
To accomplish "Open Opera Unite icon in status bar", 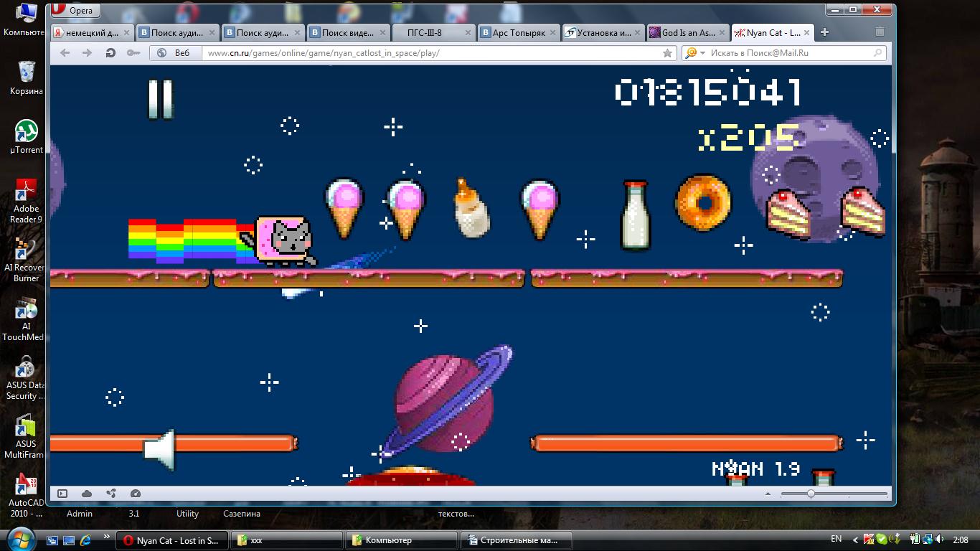I will (111, 494).
